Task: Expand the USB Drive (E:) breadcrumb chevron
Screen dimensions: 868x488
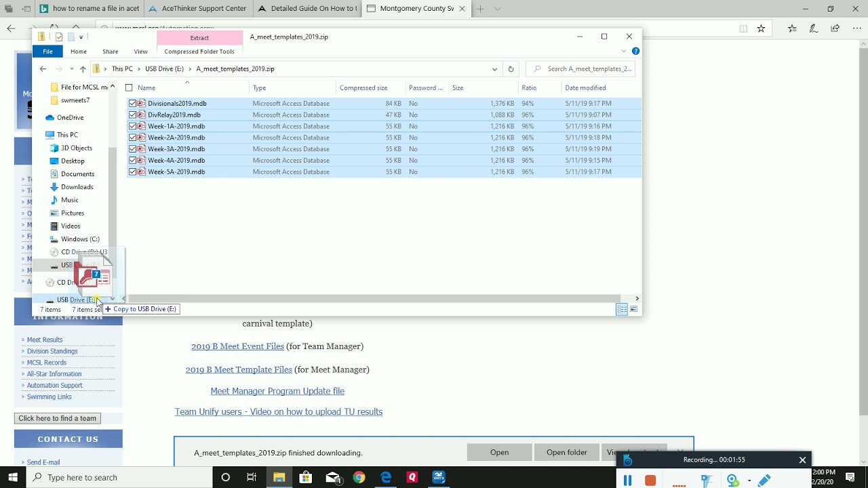Action: pyautogui.click(x=190, y=69)
